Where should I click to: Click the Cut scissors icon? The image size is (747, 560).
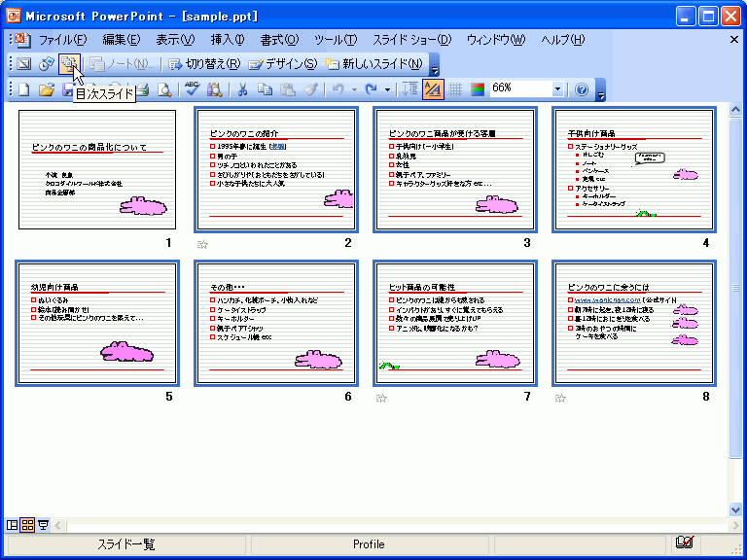pos(242,89)
